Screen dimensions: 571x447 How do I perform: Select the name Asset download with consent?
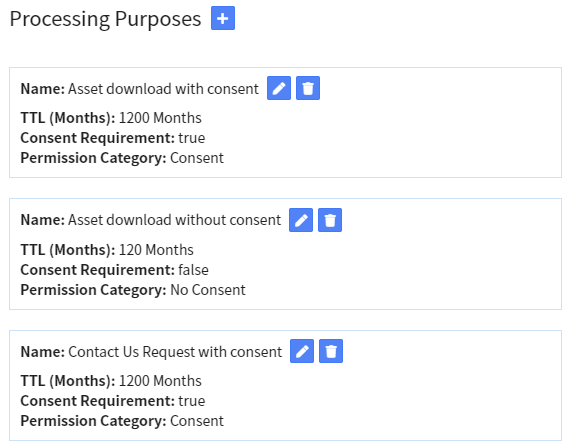pos(164,89)
